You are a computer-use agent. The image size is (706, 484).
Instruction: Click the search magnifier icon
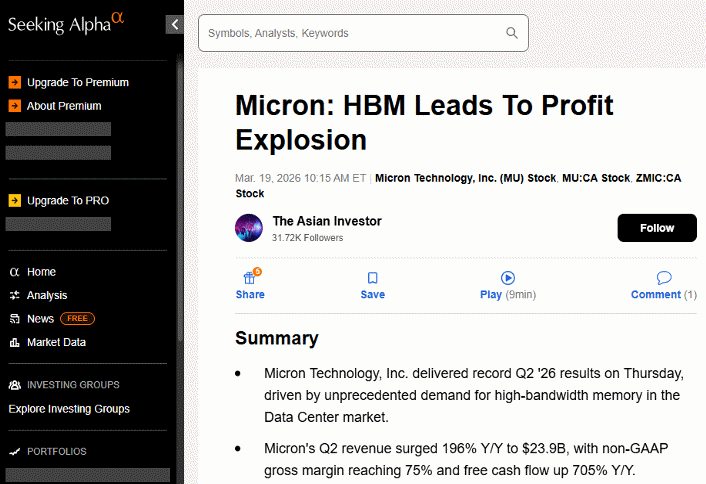point(512,33)
